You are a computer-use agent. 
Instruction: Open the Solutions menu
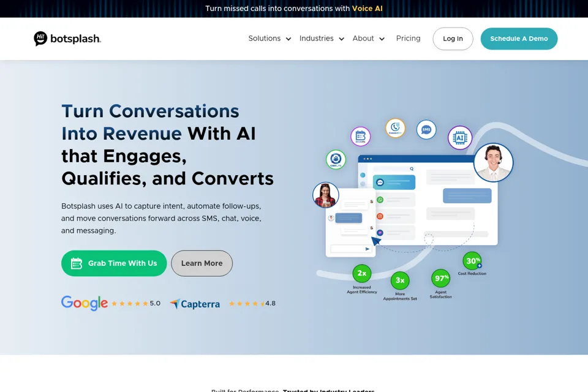pos(265,39)
